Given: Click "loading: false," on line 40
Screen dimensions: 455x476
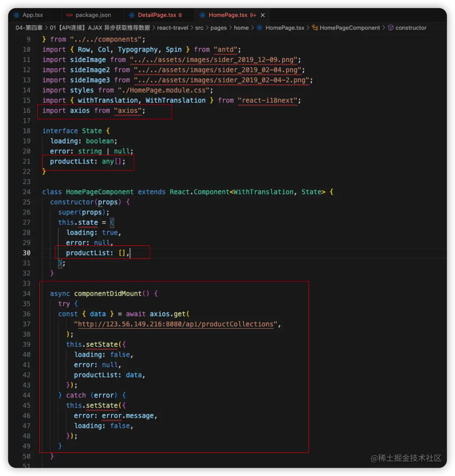Looking at the screenshot, I should [104, 355].
